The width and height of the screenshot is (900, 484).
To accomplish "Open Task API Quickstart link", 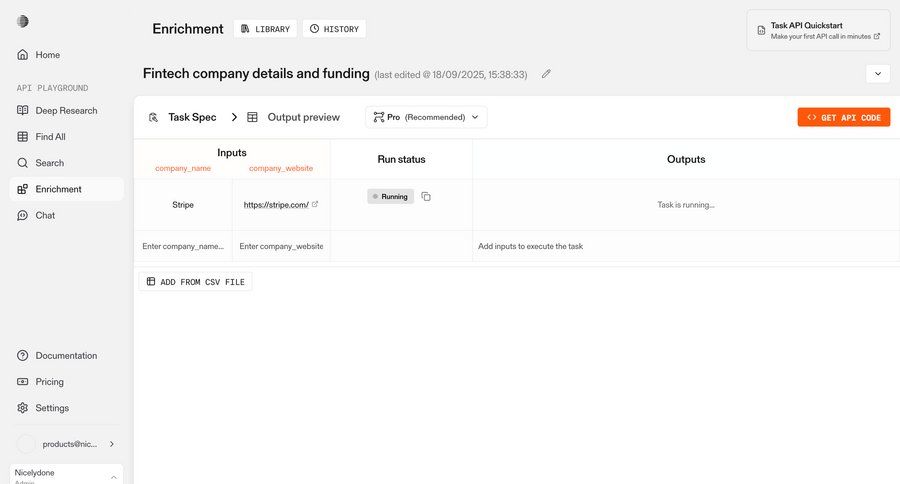I will pyautogui.click(x=818, y=30).
